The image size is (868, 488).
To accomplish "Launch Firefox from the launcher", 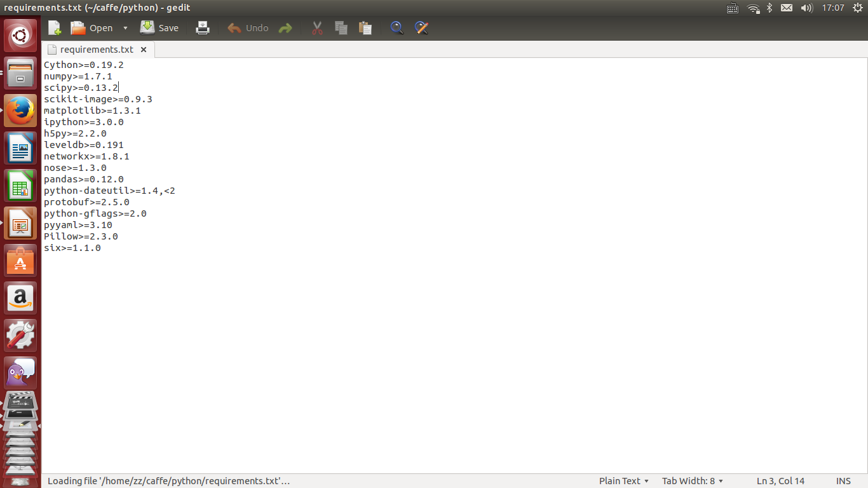I will (20, 111).
